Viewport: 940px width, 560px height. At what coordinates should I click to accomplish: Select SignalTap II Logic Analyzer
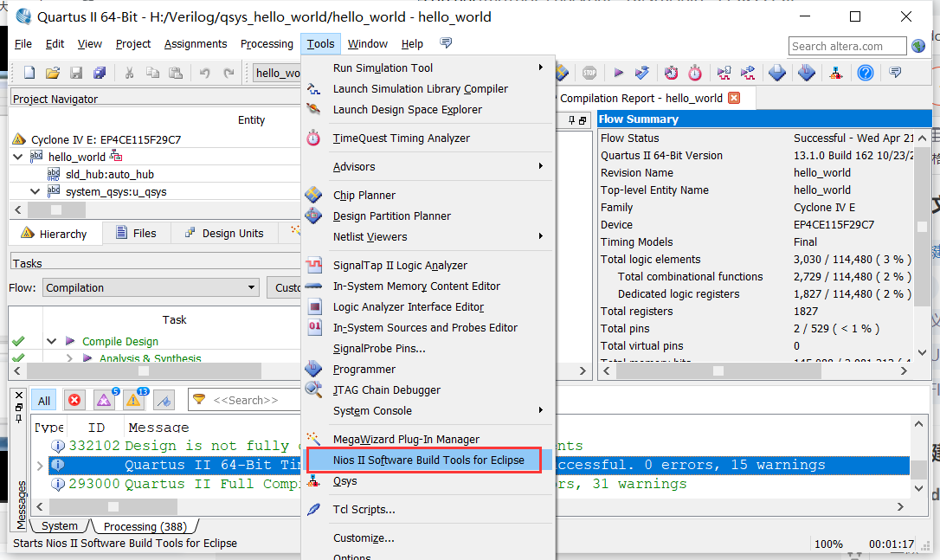pyautogui.click(x=400, y=265)
